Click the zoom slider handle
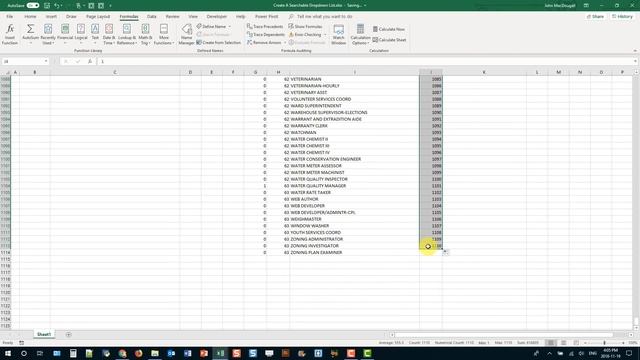The width and height of the screenshot is (640, 360). [x=604, y=343]
